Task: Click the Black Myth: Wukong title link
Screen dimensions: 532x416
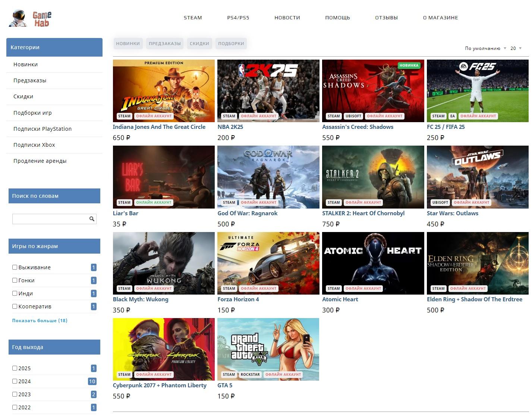Action: 141,299
